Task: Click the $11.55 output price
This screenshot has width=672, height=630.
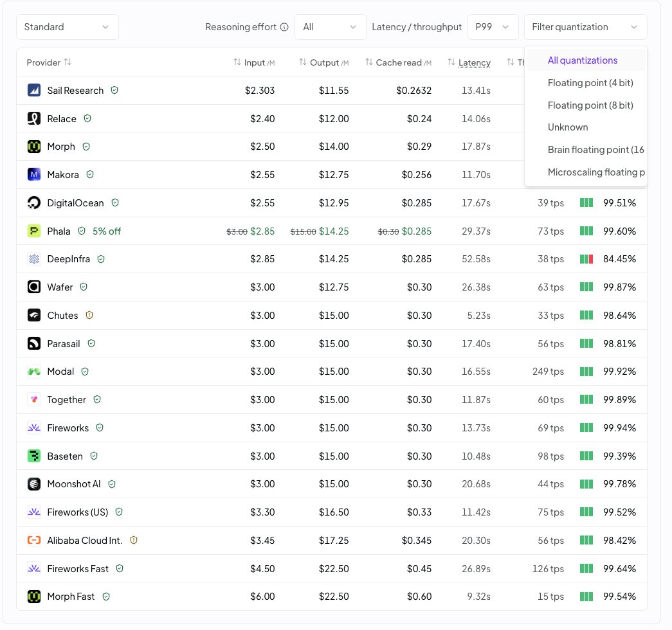Action: 334,91
